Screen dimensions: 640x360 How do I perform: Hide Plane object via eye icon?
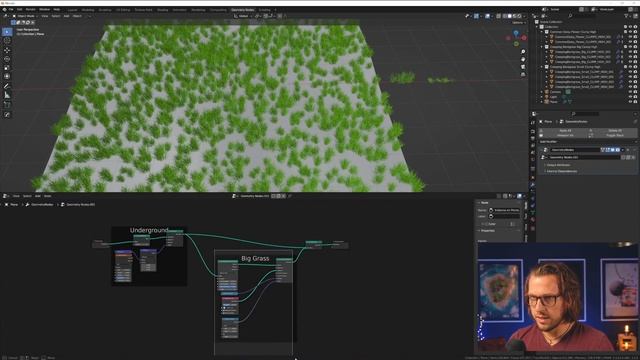(630, 102)
